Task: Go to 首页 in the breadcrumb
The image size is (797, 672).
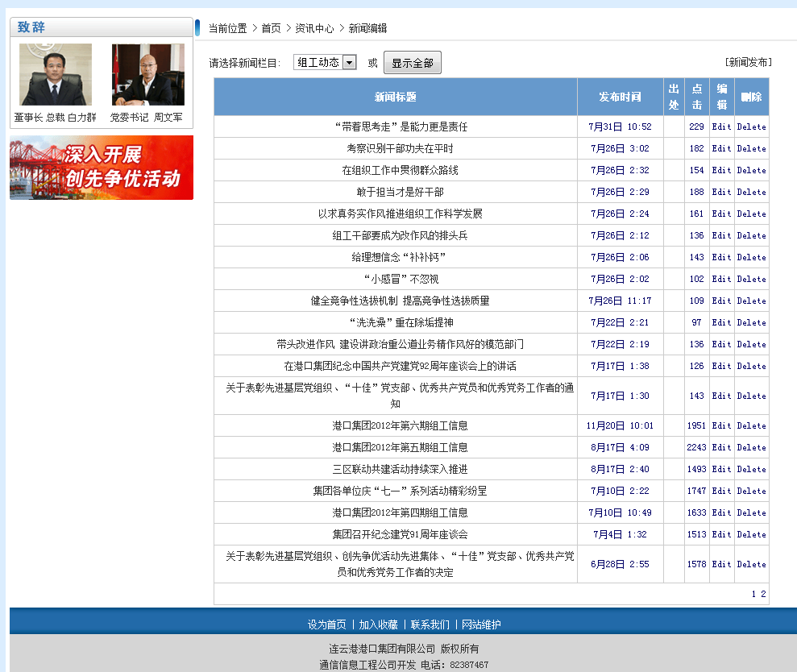Action: [x=271, y=28]
